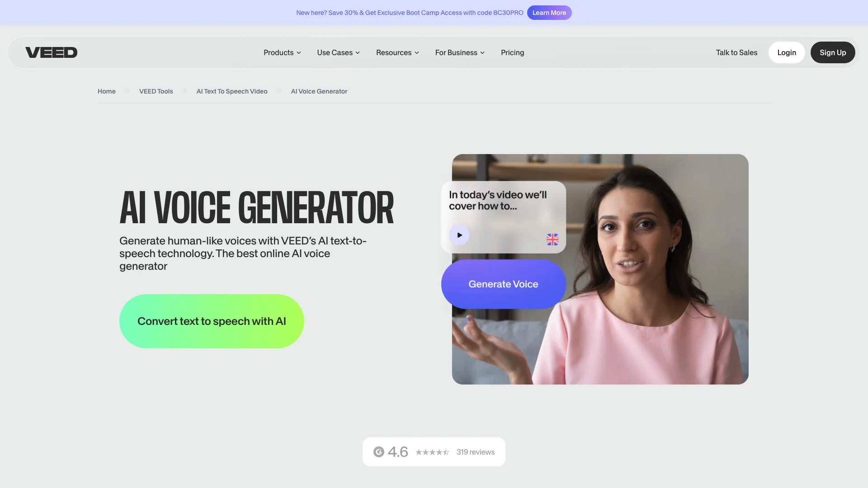The height and width of the screenshot is (488, 868).
Task: Click Talk to Sales link
Action: [736, 52]
